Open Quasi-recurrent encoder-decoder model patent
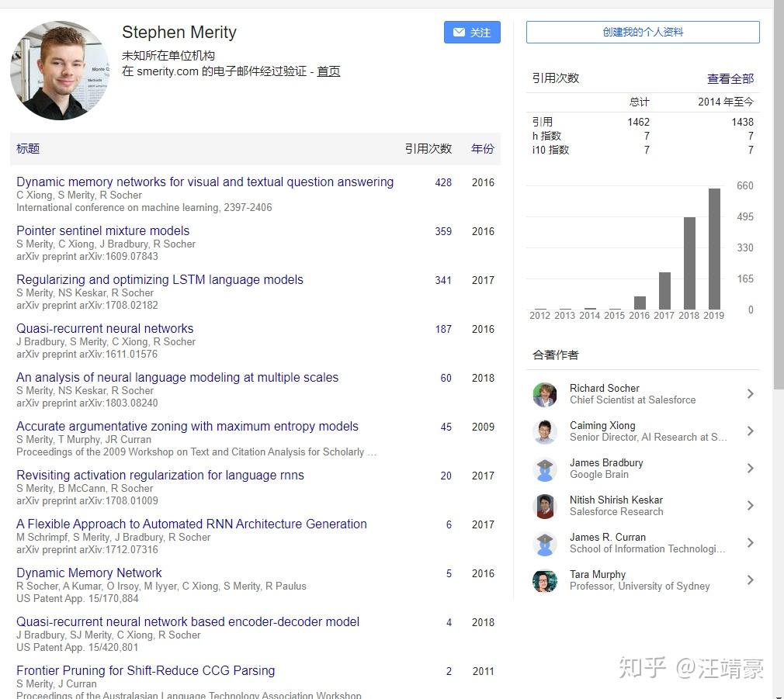The image size is (784, 699). tap(188, 622)
